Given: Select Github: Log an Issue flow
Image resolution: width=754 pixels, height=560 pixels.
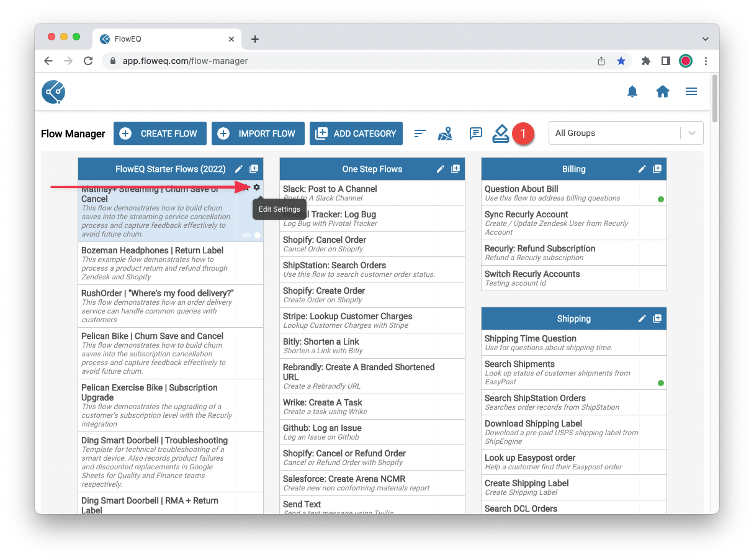Looking at the screenshot, I should pos(372,432).
